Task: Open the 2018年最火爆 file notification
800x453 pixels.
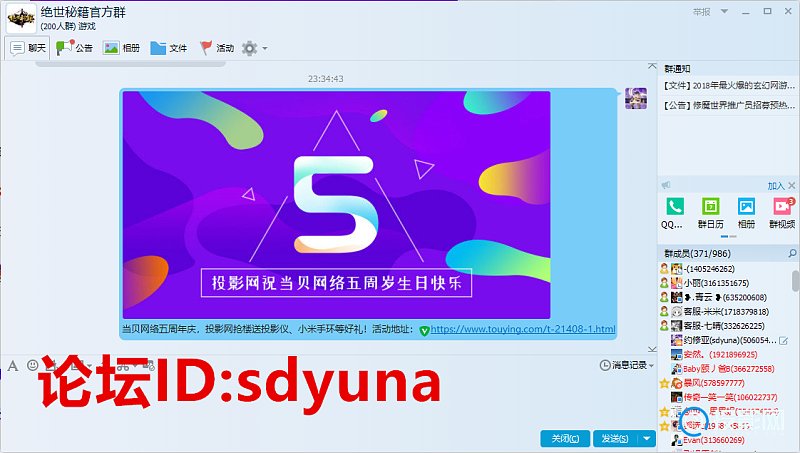Action: click(x=729, y=86)
